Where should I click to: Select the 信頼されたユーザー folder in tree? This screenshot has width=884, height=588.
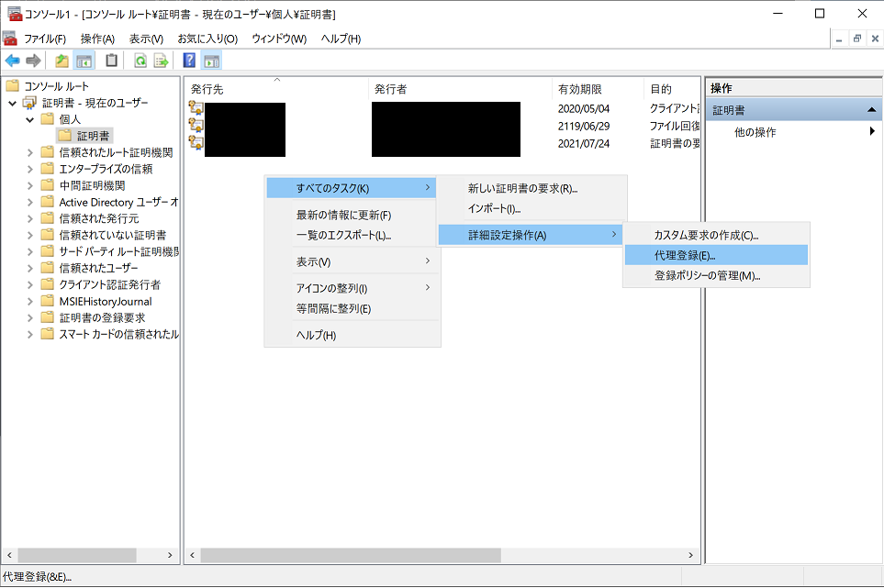[98, 268]
